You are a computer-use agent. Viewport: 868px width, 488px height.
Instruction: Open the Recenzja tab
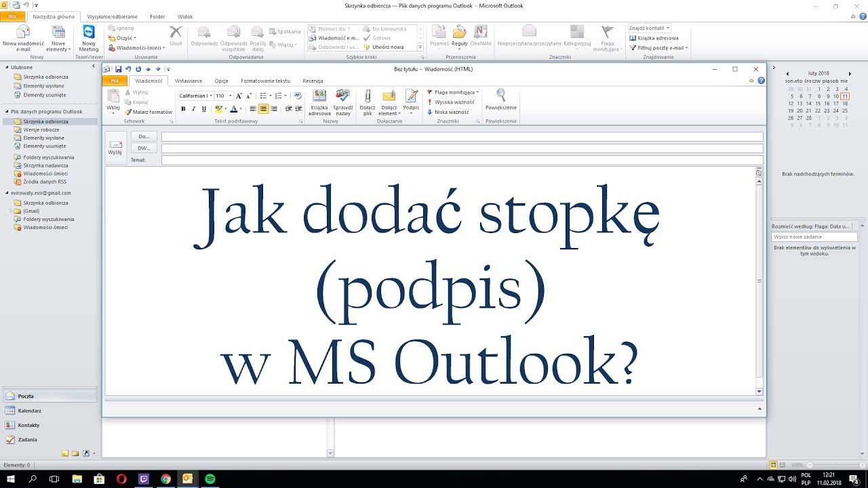(313, 81)
